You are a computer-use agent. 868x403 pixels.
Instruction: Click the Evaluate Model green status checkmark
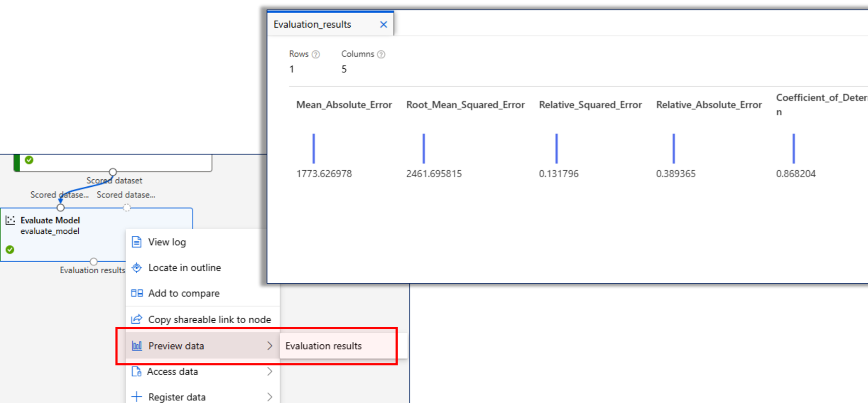click(10, 249)
